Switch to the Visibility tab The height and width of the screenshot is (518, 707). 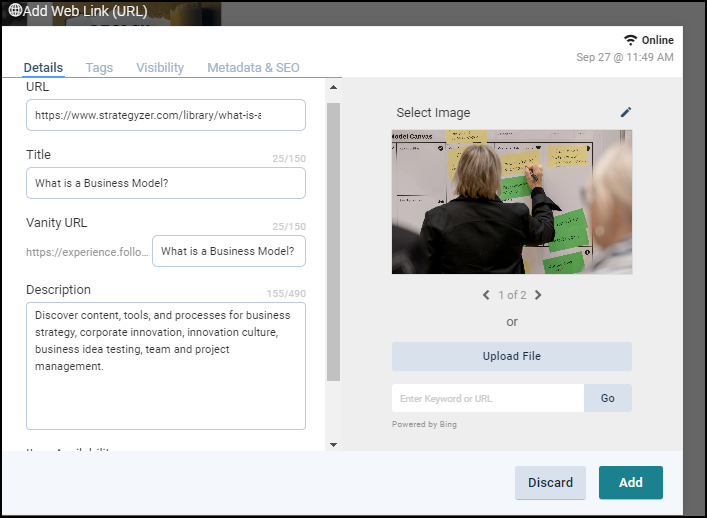pos(160,68)
